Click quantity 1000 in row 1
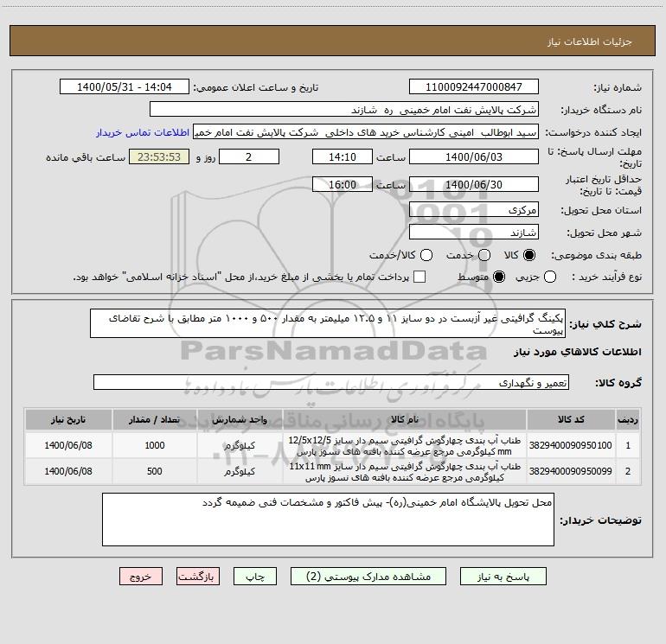The image size is (666, 644). (x=155, y=445)
